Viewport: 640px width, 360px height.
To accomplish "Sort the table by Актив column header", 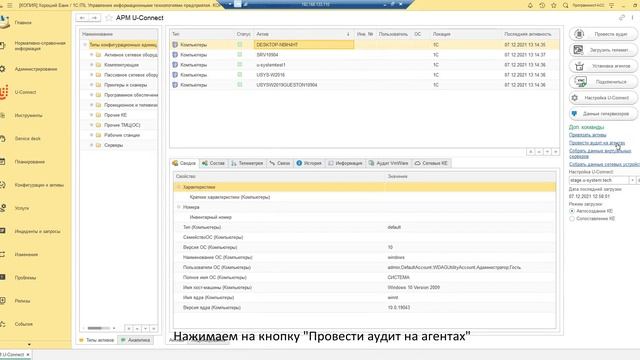I will pyautogui.click(x=303, y=34).
